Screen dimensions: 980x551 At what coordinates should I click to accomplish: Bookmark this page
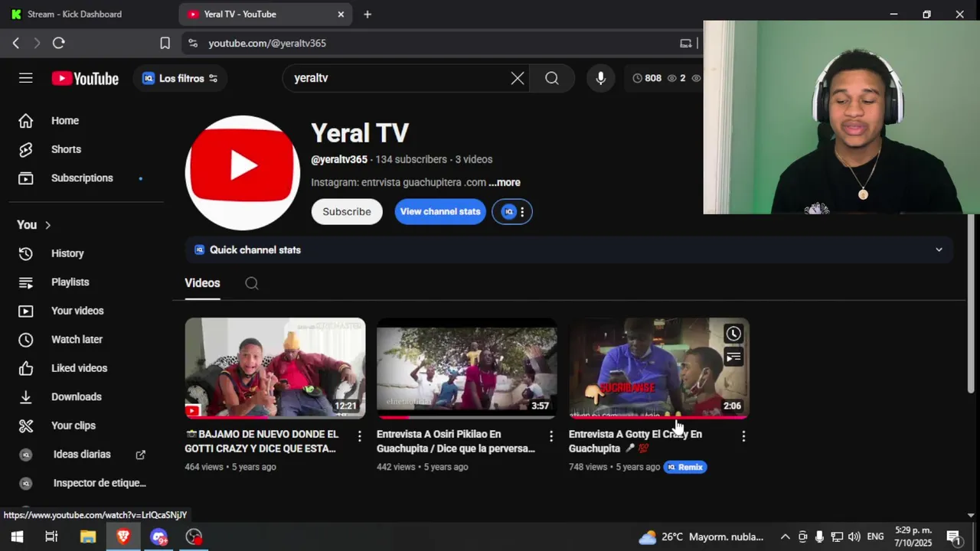tap(165, 43)
